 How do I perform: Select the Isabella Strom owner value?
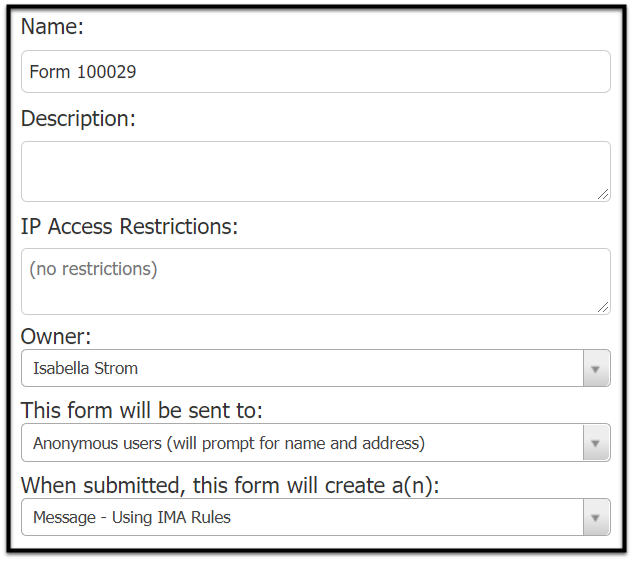point(85,368)
